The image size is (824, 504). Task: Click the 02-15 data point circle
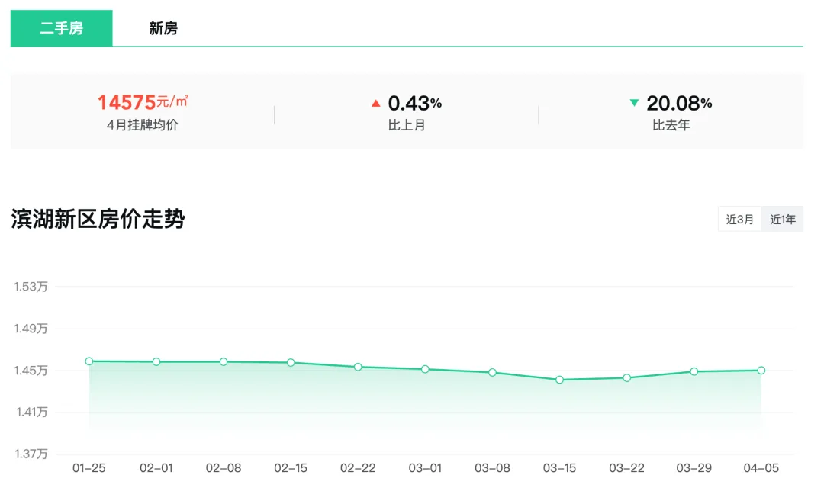[x=291, y=363]
